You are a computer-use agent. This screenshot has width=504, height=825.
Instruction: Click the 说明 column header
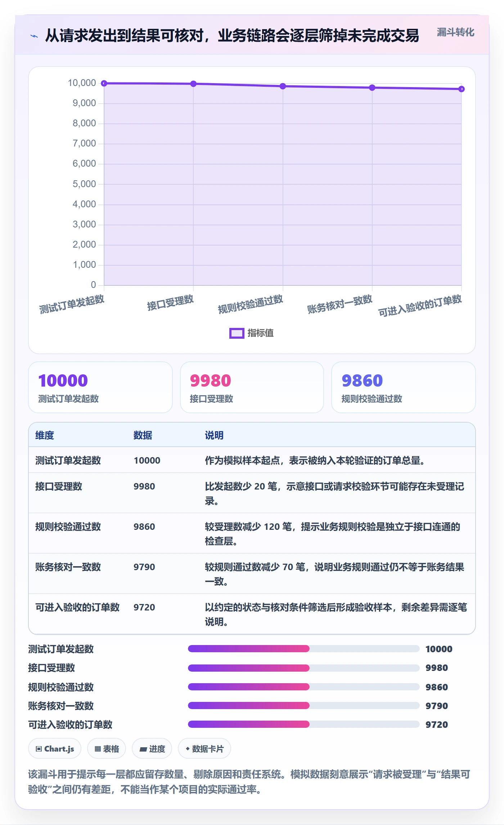(x=214, y=435)
